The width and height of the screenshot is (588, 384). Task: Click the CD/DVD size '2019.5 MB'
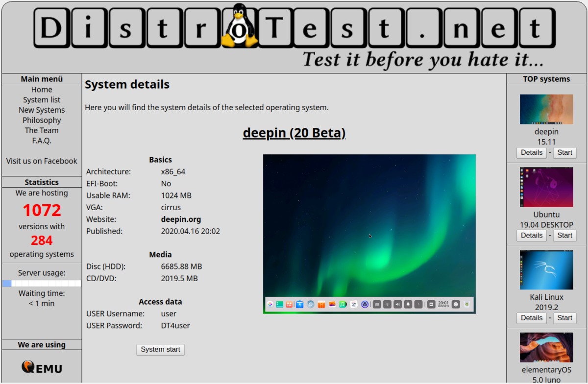pos(179,279)
